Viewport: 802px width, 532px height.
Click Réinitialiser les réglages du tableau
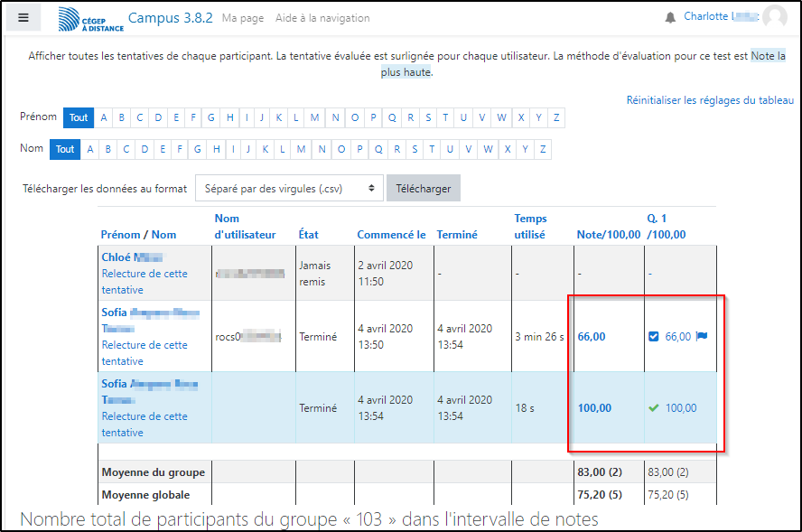710,100
